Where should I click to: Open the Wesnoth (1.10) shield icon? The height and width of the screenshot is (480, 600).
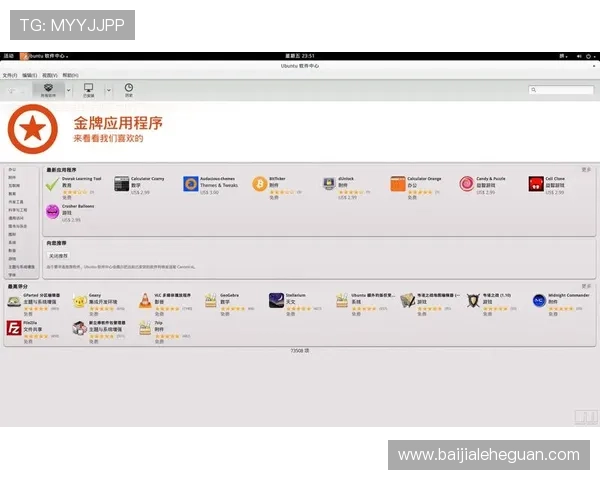click(x=473, y=301)
